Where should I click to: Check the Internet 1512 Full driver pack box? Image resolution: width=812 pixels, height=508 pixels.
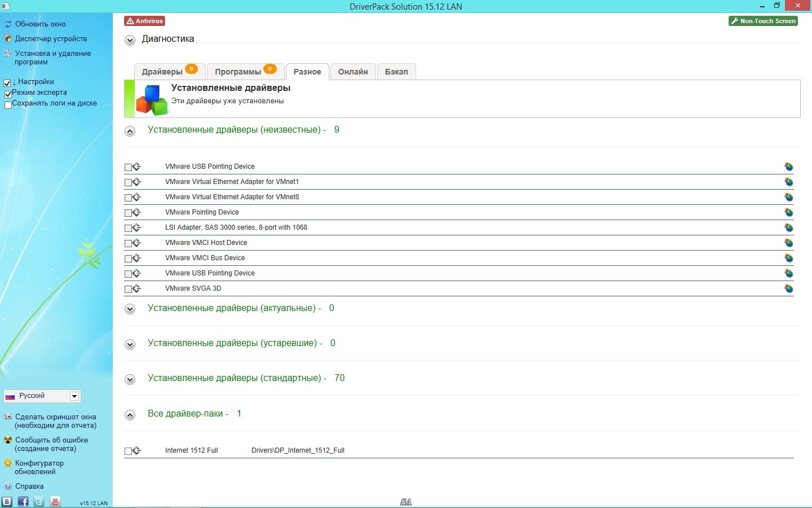point(128,451)
